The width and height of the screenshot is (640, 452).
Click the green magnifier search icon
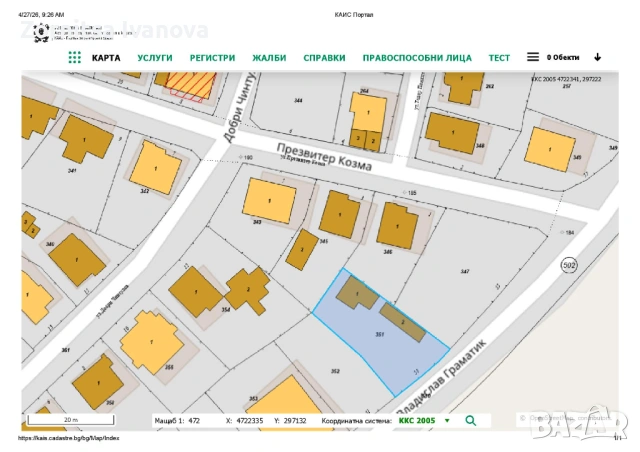pos(471,421)
